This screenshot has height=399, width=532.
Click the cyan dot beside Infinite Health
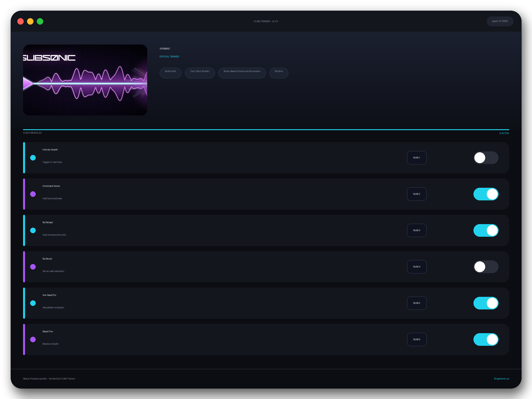click(33, 158)
